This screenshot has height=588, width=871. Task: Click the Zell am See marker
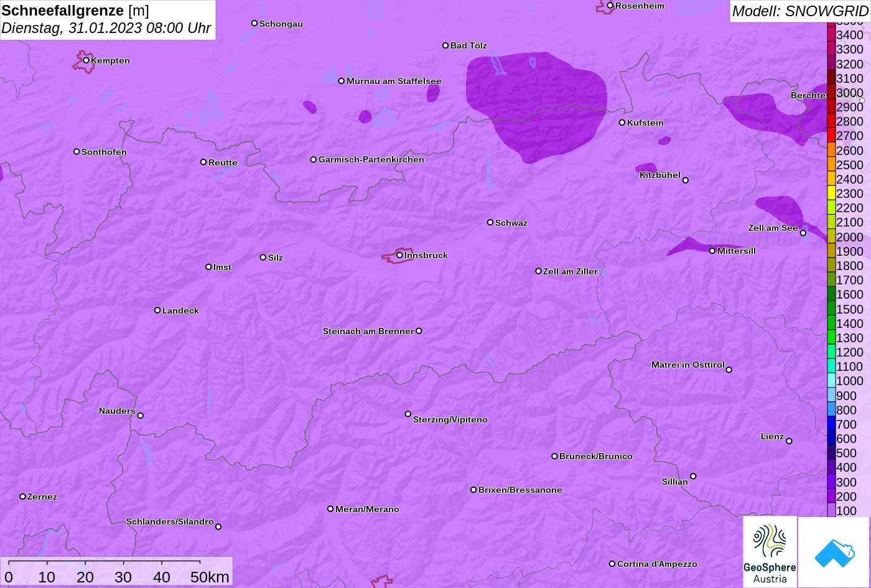pos(803,233)
